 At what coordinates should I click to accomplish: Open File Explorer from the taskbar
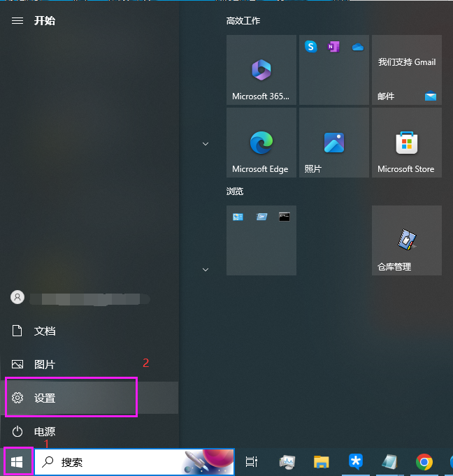coord(322,462)
